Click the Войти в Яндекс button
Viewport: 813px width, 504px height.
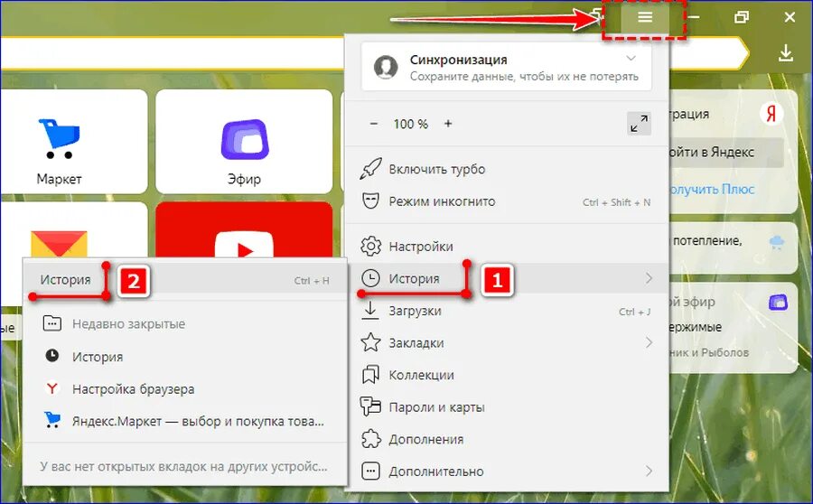[726, 153]
